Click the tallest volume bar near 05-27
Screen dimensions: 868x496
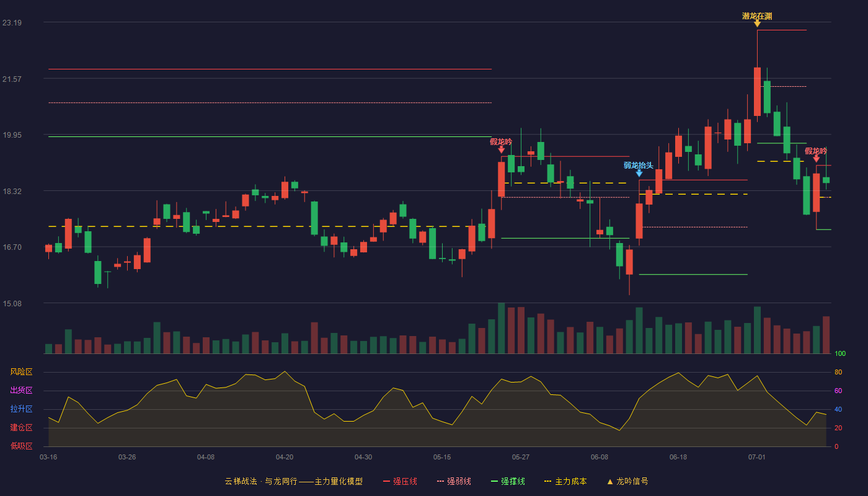pyautogui.click(x=501, y=328)
